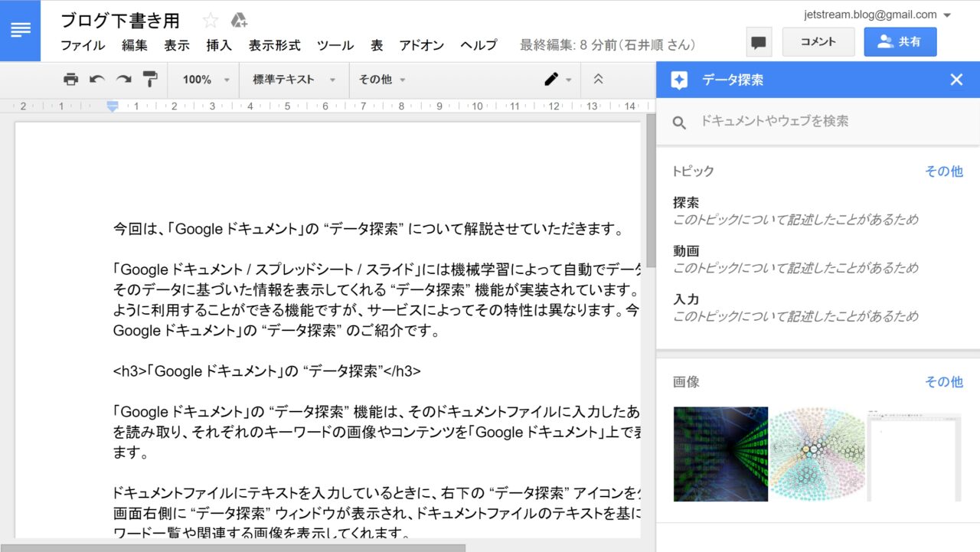The height and width of the screenshot is (552, 980).
Task: Select the paint format tool
Action: click(150, 80)
